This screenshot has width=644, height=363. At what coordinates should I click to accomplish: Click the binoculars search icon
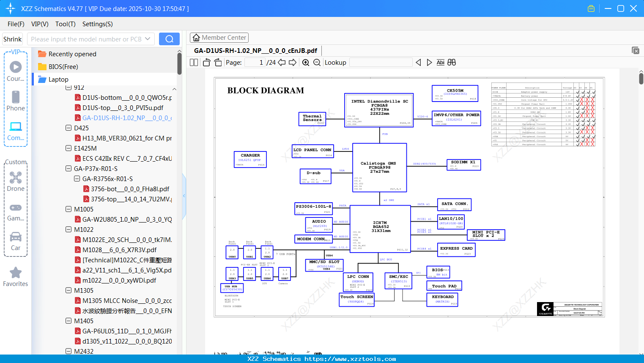[x=452, y=62]
